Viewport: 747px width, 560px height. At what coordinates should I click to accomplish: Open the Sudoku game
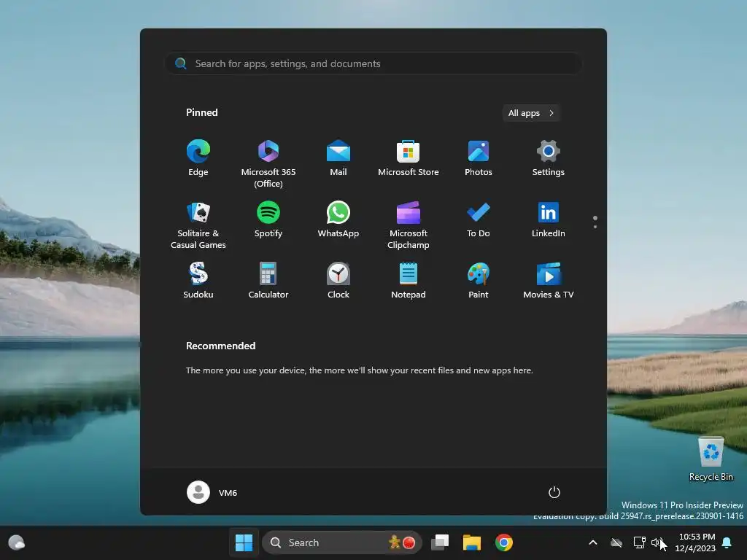[198, 281]
